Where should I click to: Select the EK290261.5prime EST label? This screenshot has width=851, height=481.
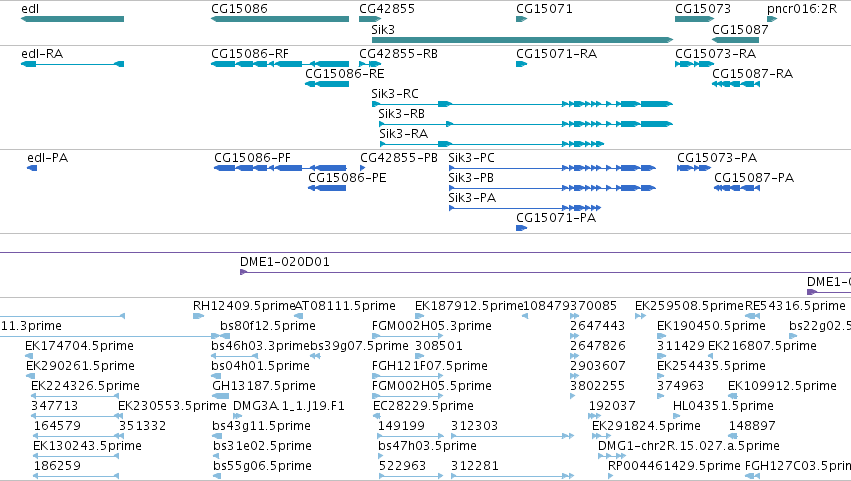[x=80, y=366]
